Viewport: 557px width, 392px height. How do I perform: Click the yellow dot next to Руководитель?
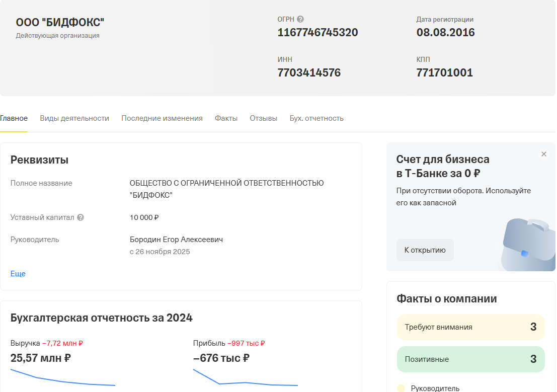(401, 388)
